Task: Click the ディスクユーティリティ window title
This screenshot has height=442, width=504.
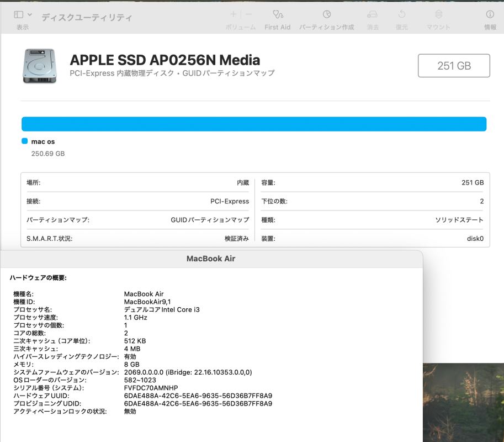Action: [x=87, y=17]
